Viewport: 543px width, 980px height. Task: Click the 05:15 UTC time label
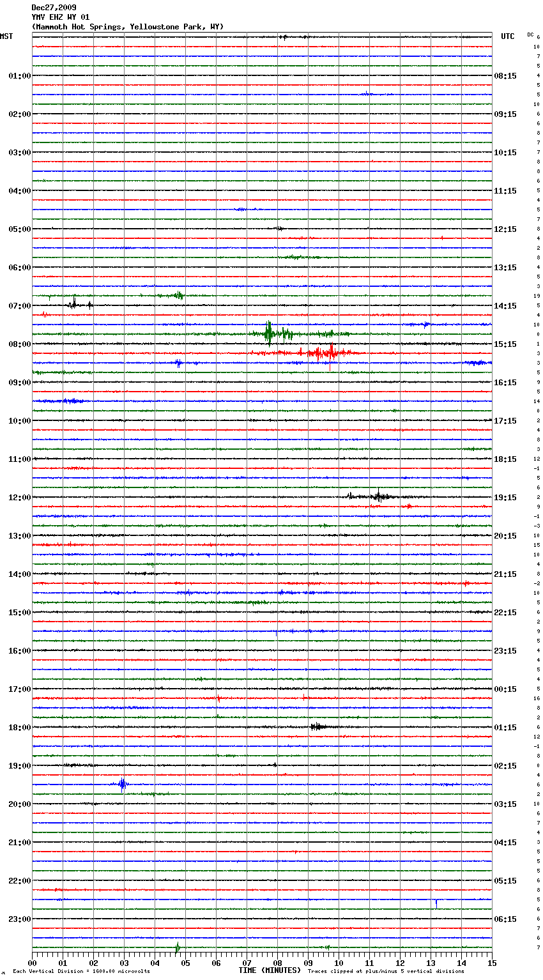coord(505,881)
